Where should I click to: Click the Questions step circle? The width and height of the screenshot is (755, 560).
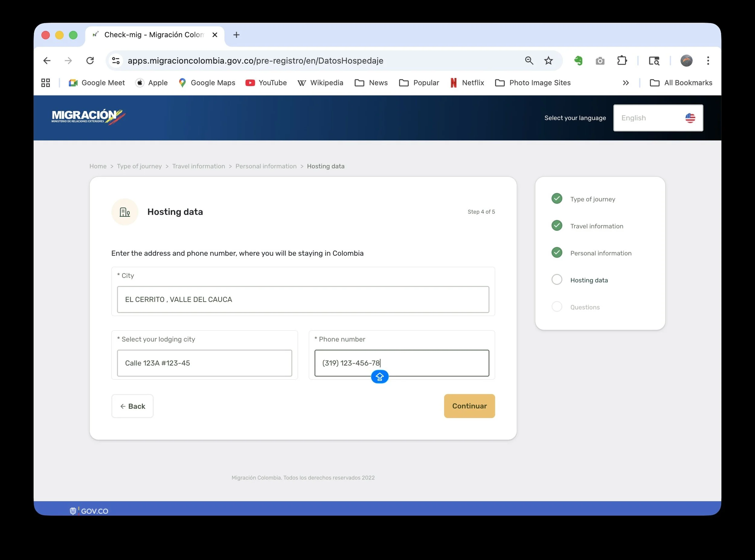pyautogui.click(x=557, y=307)
